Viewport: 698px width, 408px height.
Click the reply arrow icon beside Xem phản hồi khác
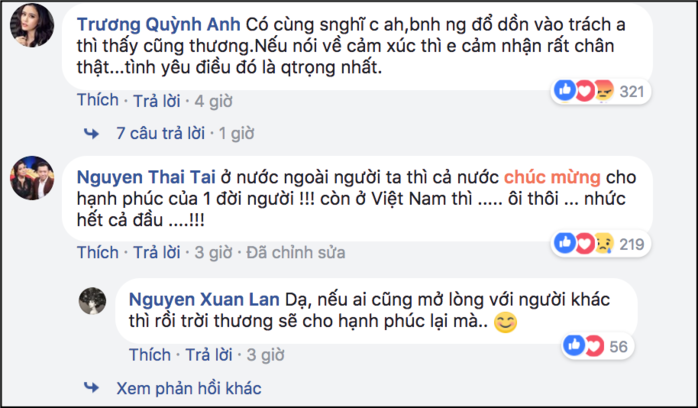(92, 388)
